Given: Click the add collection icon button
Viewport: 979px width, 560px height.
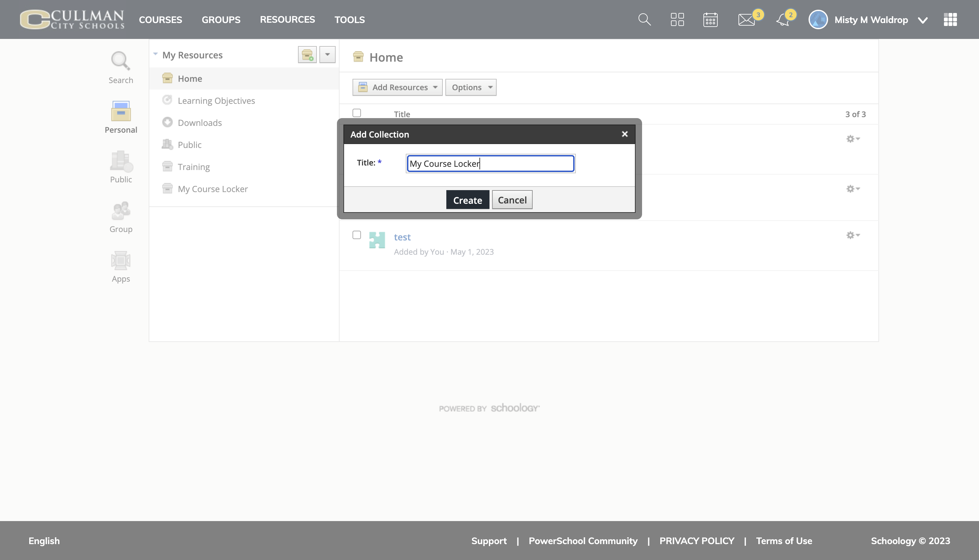Looking at the screenshot, I should tap(307, 55).
